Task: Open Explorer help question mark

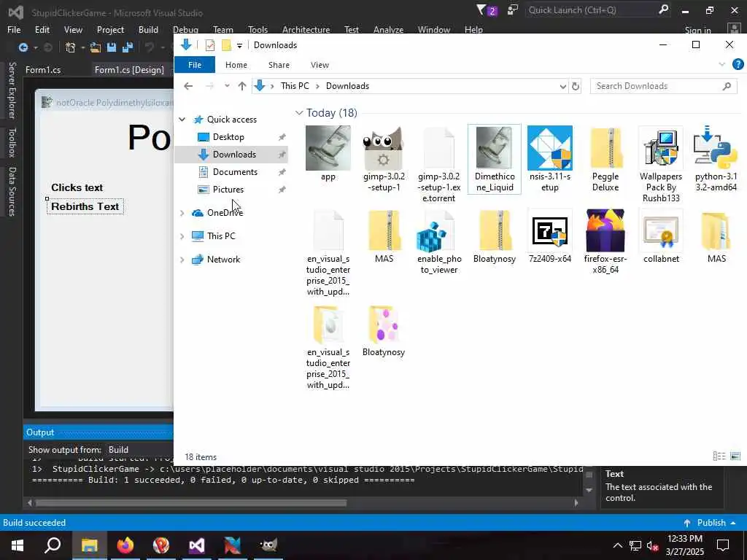Action: 738,64
